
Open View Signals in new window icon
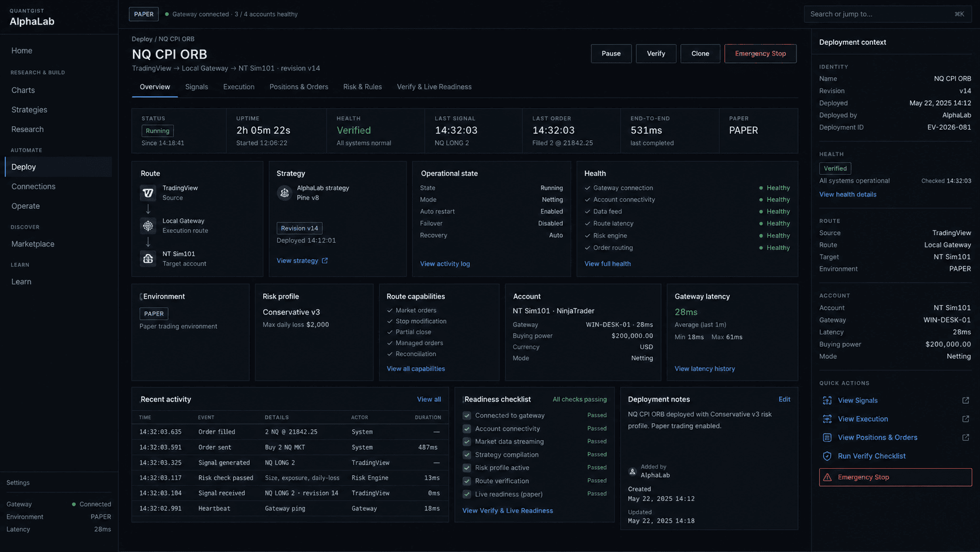click(965, 401)
